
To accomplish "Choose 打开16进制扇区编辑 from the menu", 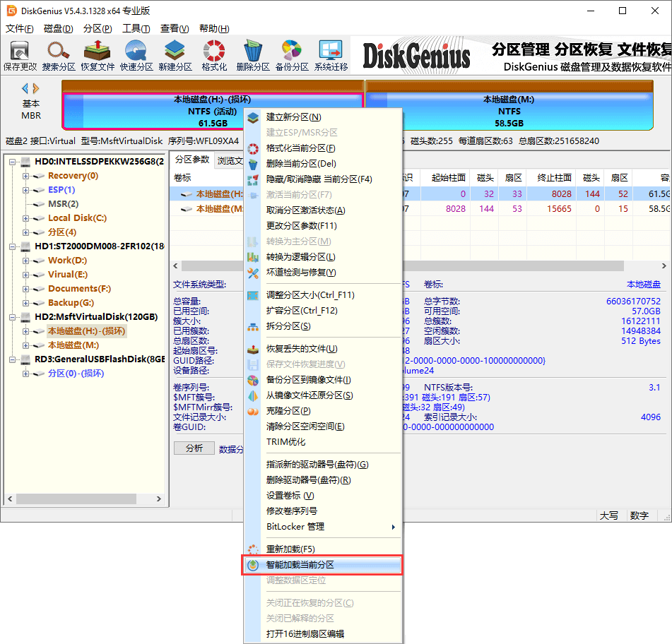I will [322, 634].
